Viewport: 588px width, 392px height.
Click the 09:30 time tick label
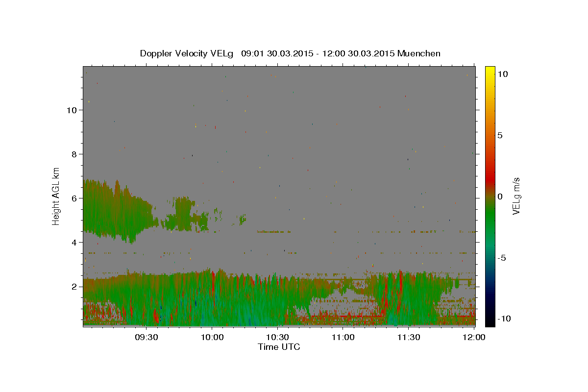[x=146, y=337]
